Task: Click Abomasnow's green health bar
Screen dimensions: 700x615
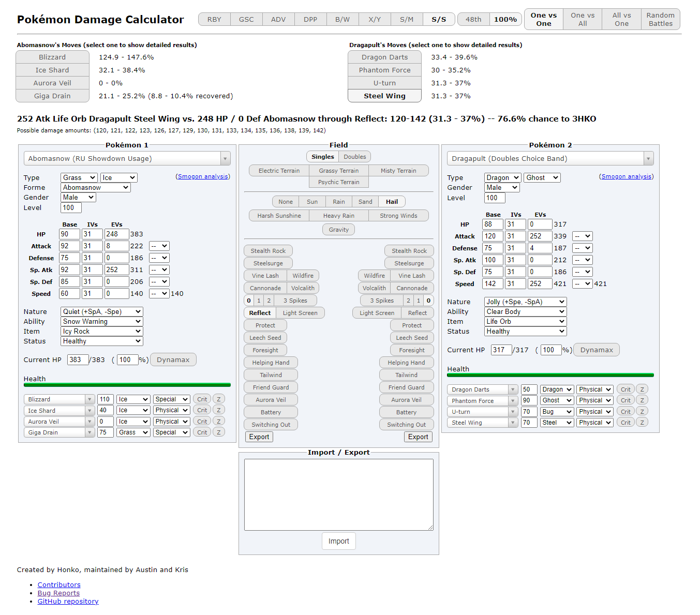Action: (x=127, y=385)
